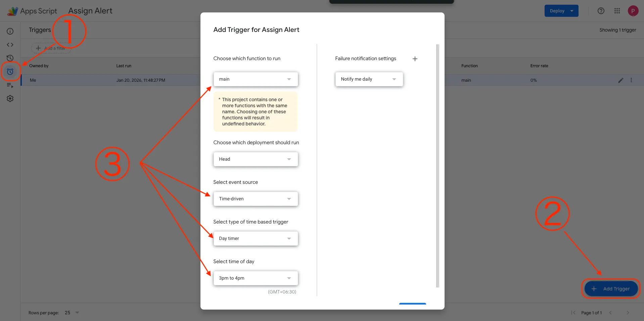Click the Add Trigger button
This screenshot has width=644, height=321.
pos(611,289)
